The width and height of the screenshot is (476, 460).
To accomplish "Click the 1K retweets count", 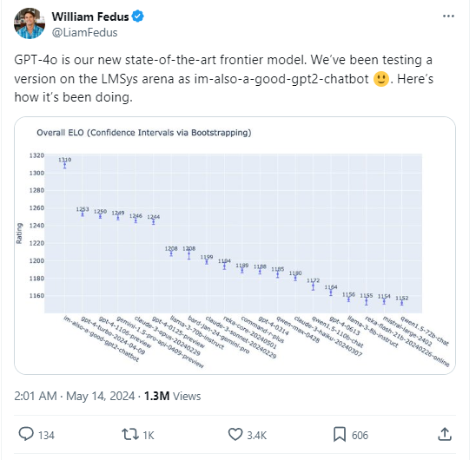I will point(149,436).
